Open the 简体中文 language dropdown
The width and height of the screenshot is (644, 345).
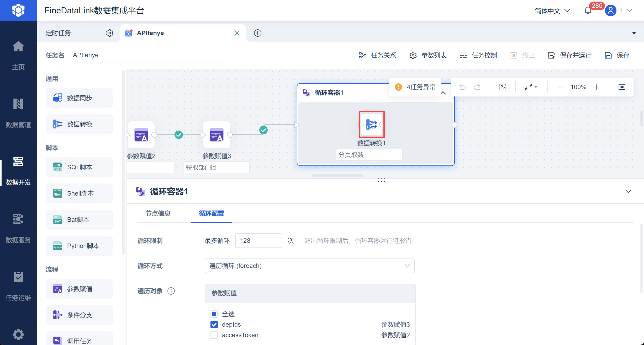pyautogui.click(x=552, y=11)
